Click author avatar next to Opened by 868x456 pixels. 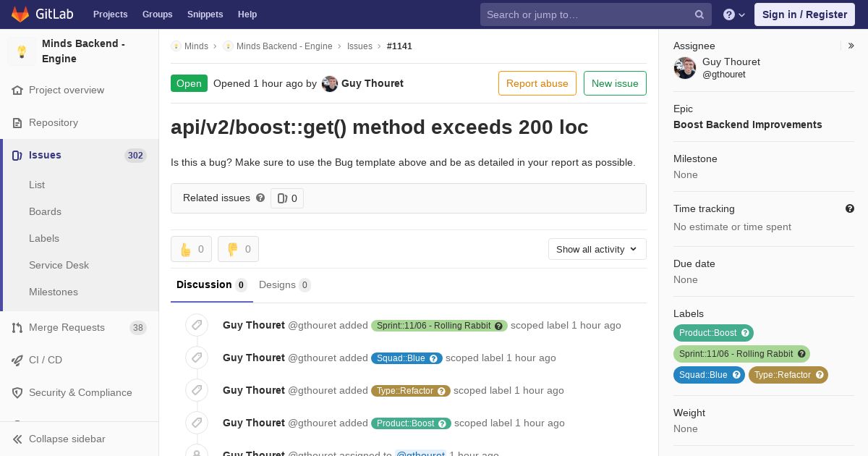click(330, 84)
